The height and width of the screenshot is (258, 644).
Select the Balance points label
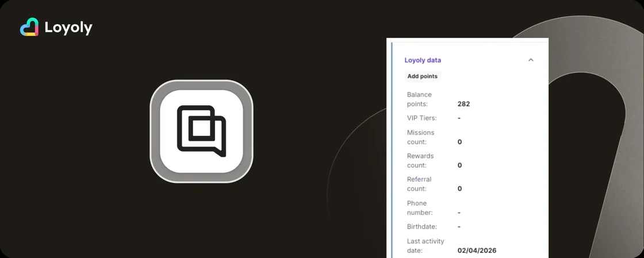pyautogui.click(x=419, y=99)
